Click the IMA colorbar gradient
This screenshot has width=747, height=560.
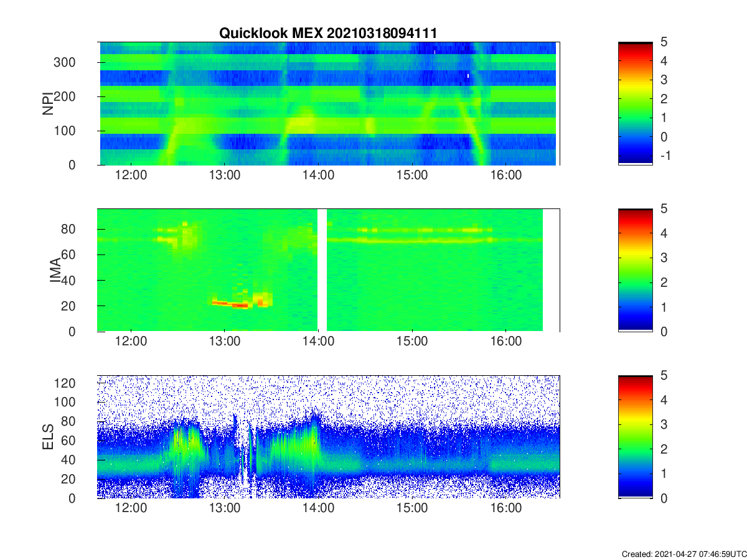pyautogui.click(x=636, y=270)
